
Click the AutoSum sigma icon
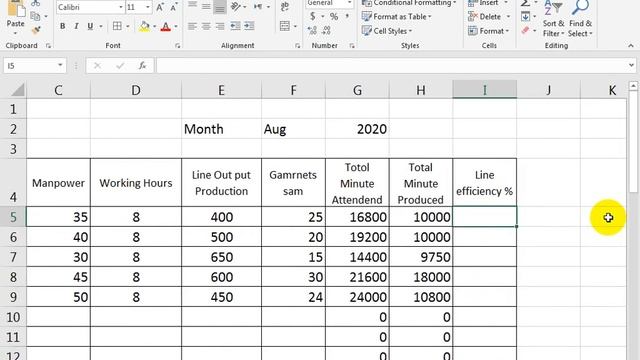[x=525, y=3]
